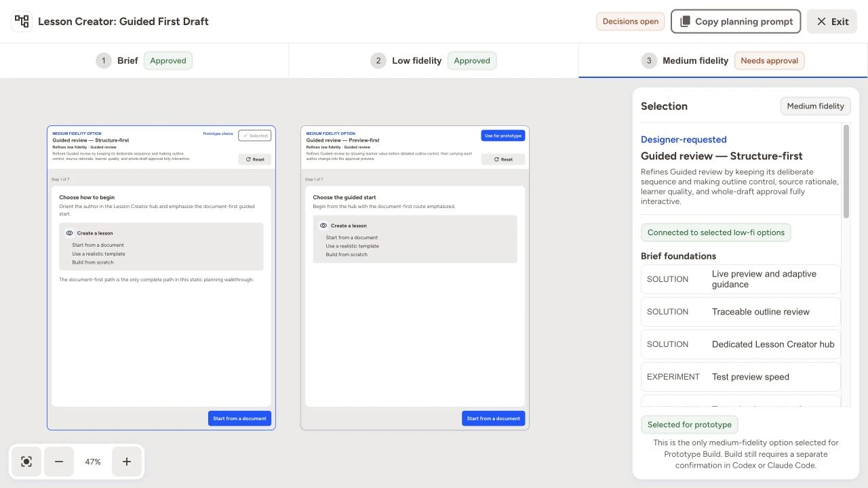Image resolution: width=868 pixels, height=488 pixels.
Task: Click 'Connected to selected low-fi options' badge
Action: pos(716,232)
